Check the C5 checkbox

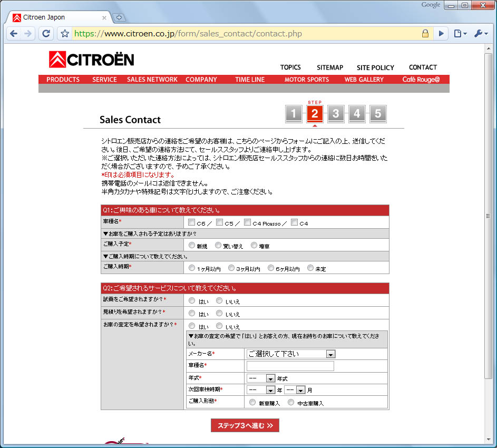219,222
